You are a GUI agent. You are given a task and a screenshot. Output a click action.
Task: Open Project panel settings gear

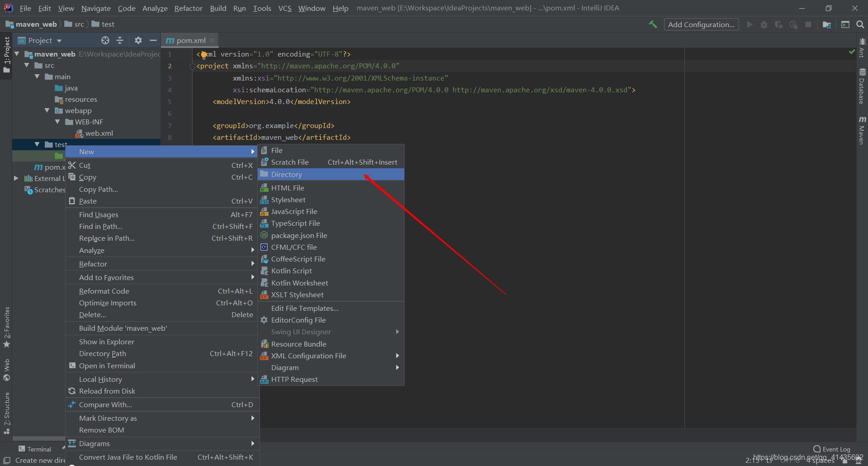coord(138,40)
